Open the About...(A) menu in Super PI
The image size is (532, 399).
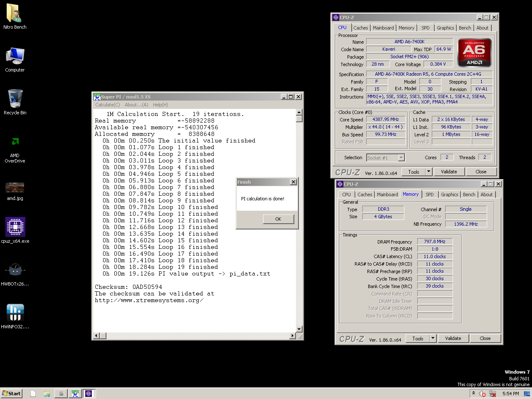coord(136,105)
